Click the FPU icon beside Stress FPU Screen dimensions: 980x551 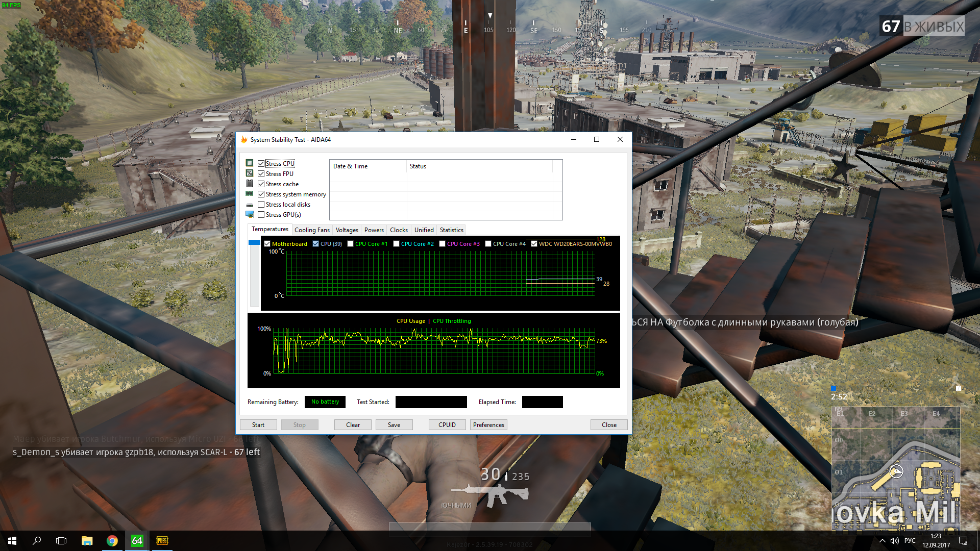point(250,173)
